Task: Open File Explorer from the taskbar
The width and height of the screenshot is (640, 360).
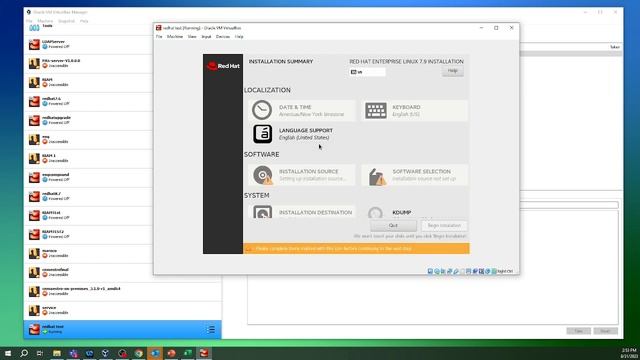Action: [x=57, y=353]
